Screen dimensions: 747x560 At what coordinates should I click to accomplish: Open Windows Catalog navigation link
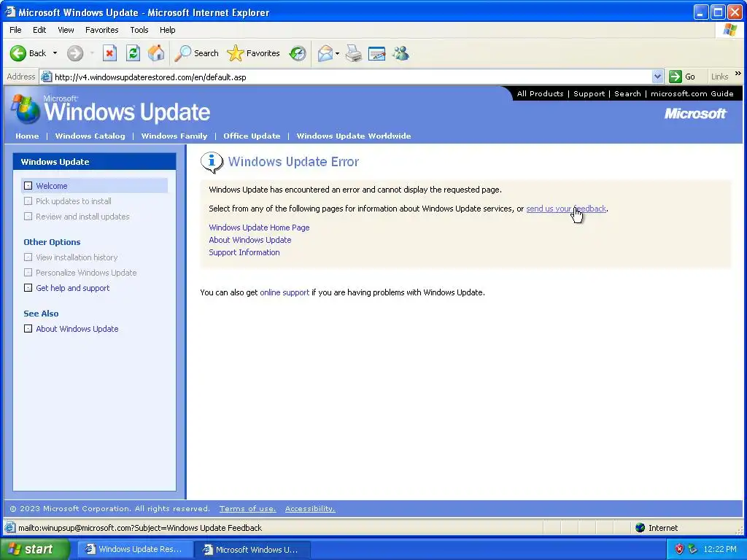90,136
